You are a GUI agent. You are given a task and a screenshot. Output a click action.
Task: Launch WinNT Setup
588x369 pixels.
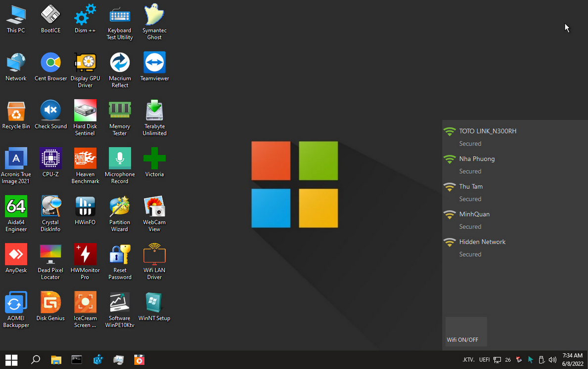pyautogui.click(x=154, y=306)
